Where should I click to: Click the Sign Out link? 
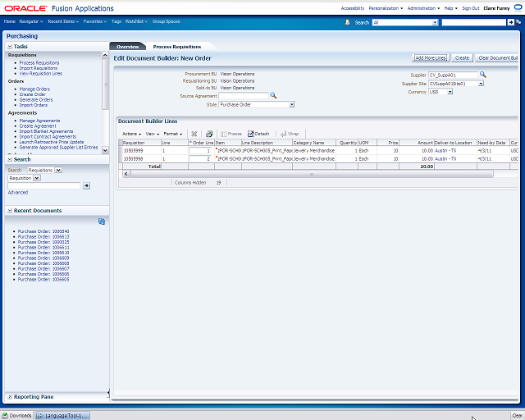(x=471, y=8)
